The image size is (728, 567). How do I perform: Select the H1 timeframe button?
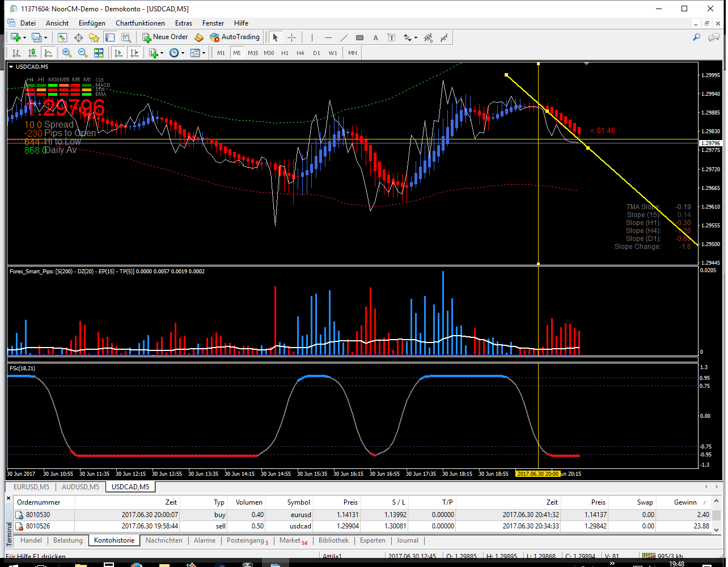coord(285,53)
